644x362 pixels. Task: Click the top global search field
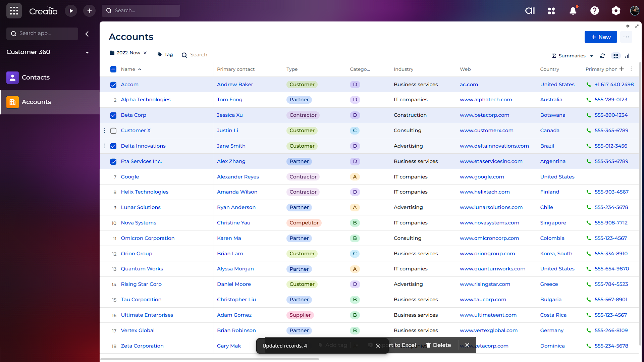click(x=144, y=11)
